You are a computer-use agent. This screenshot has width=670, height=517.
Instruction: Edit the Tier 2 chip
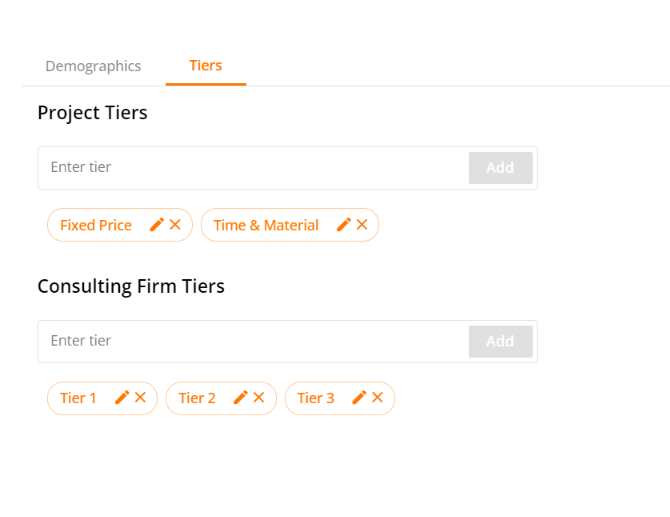click(241, 397)
